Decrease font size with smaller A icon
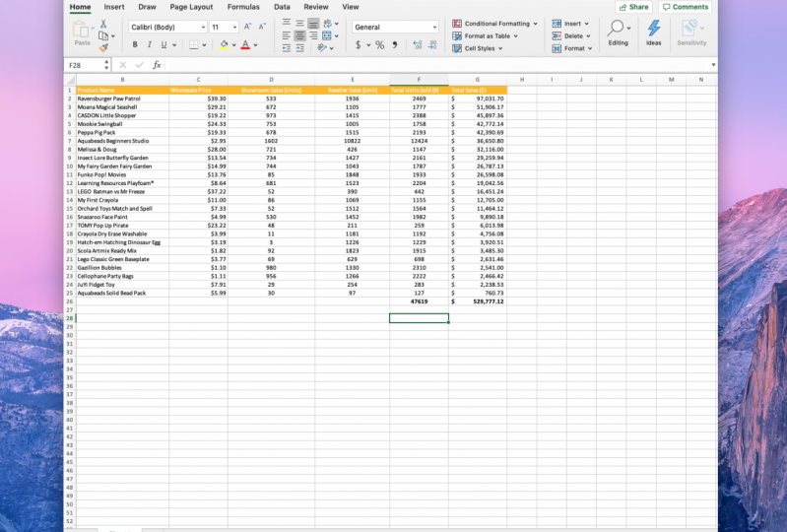This screenshot has width=787, height=532. [x=262, y=27]
